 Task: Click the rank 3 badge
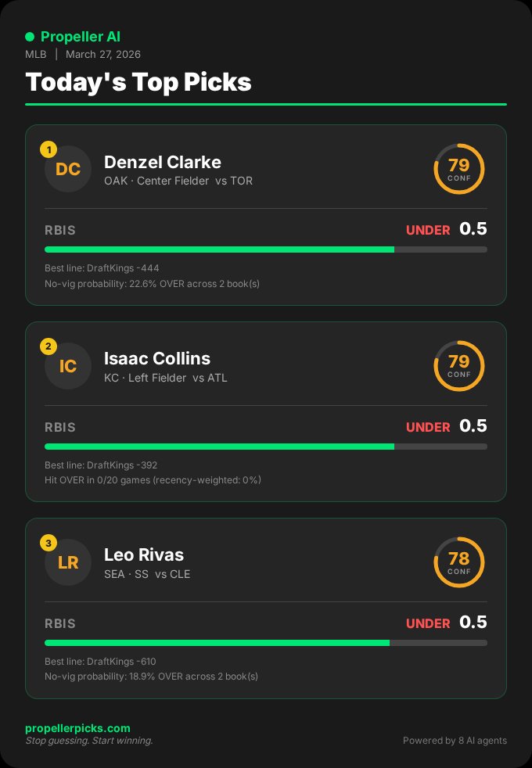(x=49, y=542)
